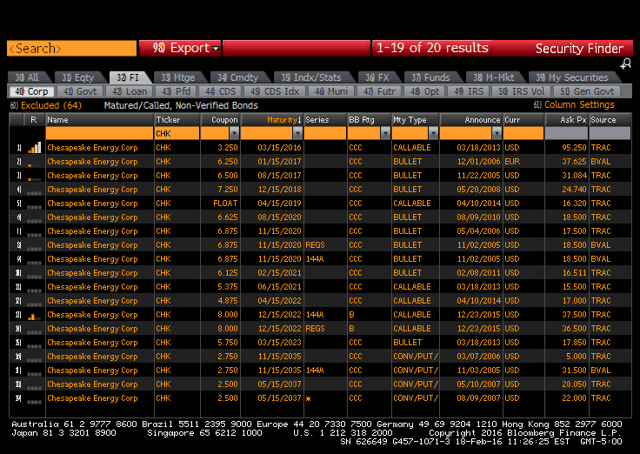Click the 5.375 coupon cell
The width and height of the screenshot is (640, 454).
tap(227, 287)
